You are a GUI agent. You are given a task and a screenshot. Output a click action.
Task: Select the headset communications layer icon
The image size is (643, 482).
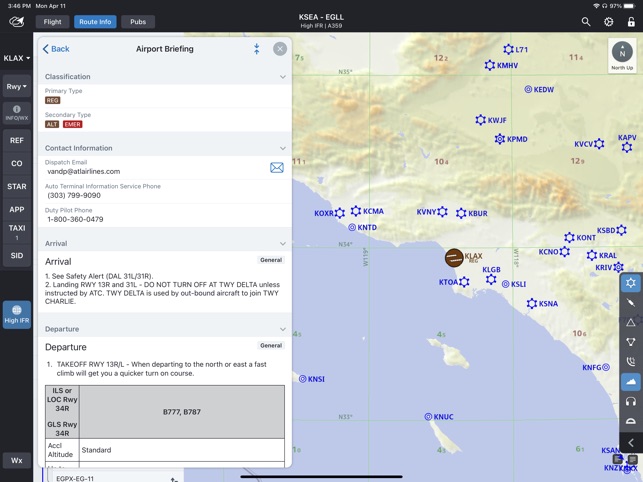pyautogui.click(x=631, y=401)
